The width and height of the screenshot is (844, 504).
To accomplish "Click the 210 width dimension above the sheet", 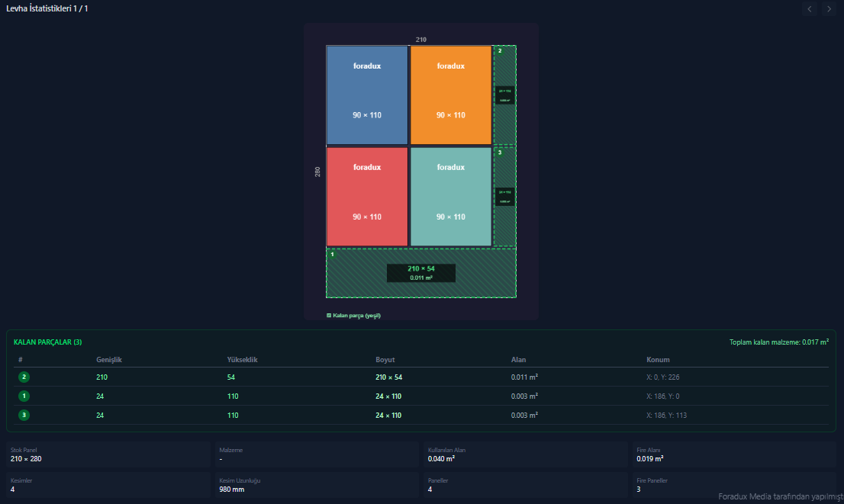I will [x=421, y=40].
